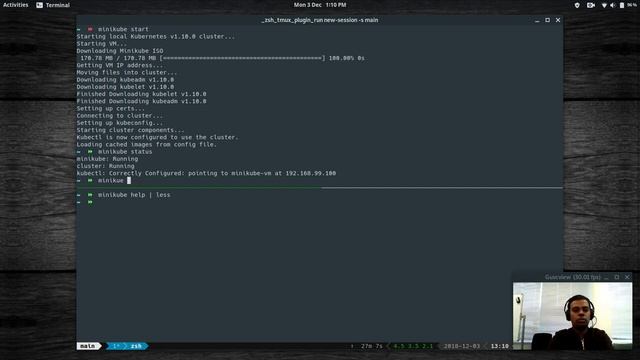
Task: Click the 'minikube status' command line
Action: coord(125,152)
